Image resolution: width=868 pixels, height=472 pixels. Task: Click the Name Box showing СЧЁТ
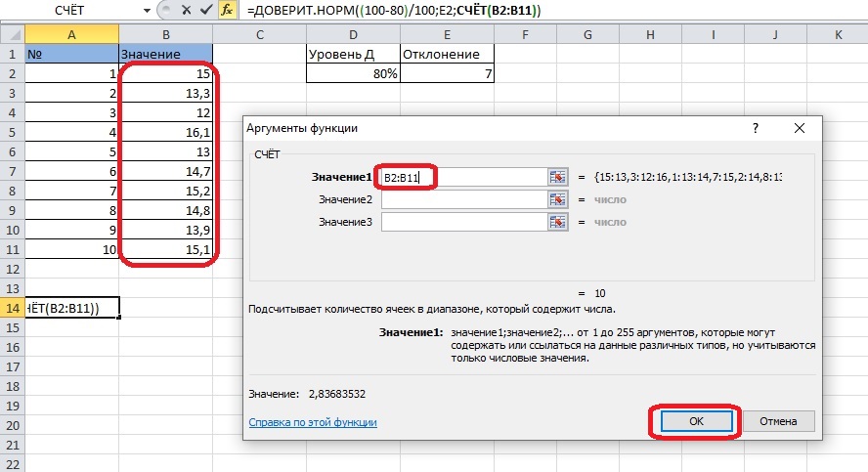click(69, 11)
